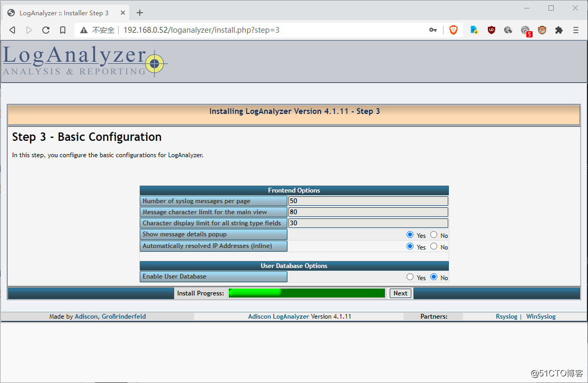Click the Install Progress label

tap(200, 293)
